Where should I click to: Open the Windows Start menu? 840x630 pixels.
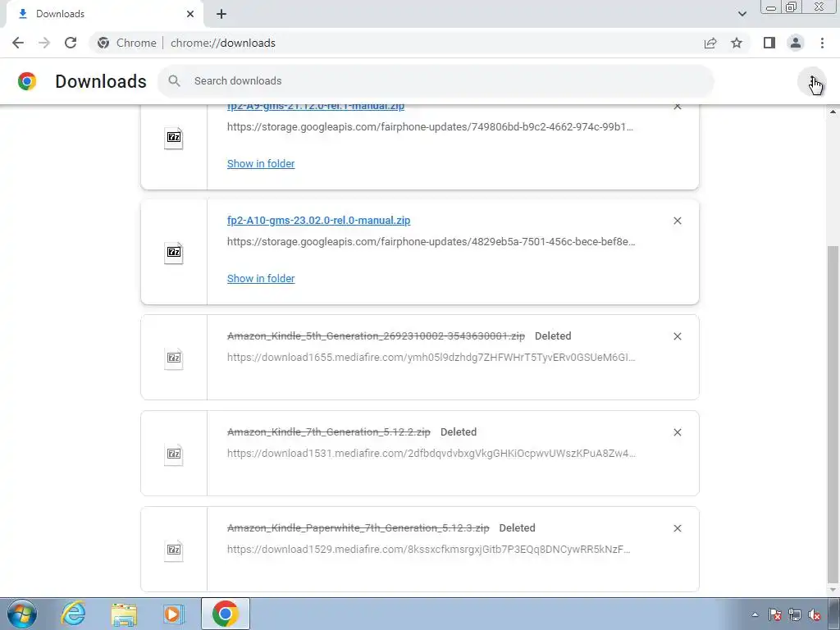pyautogui.click(x=22, y=614)
